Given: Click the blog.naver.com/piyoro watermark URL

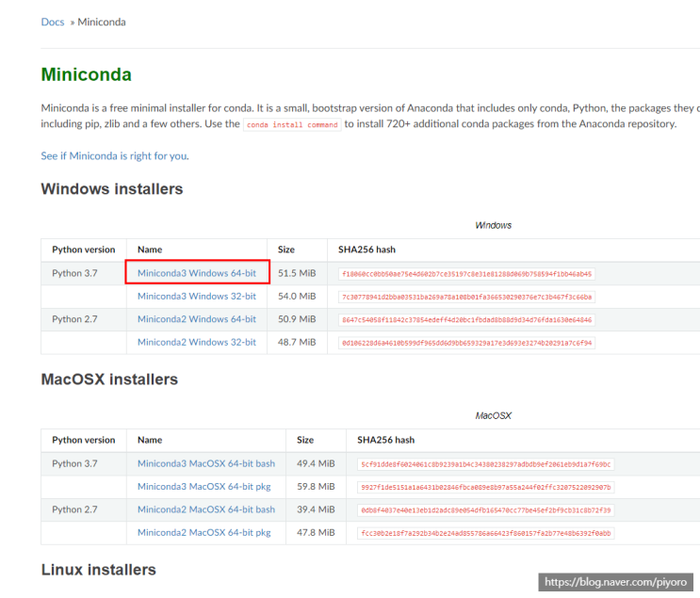Looking at the screenshot, I should coord(618,583).
